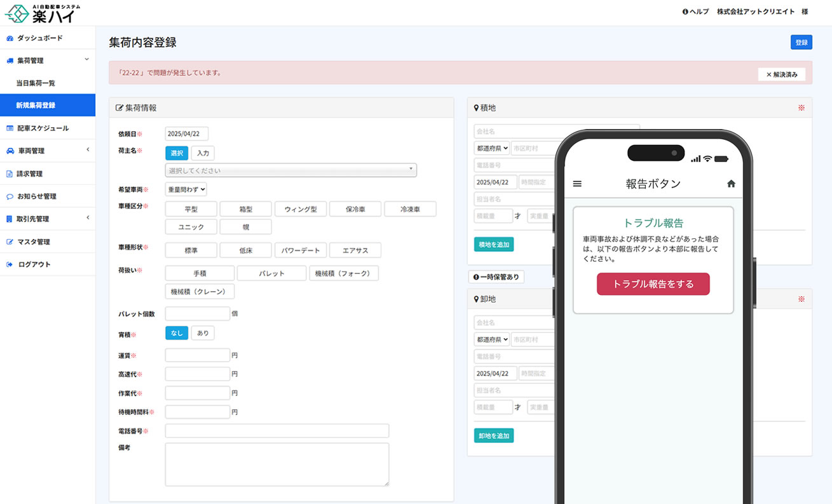Open 請求管理 in the sidebar

(30, 174)
